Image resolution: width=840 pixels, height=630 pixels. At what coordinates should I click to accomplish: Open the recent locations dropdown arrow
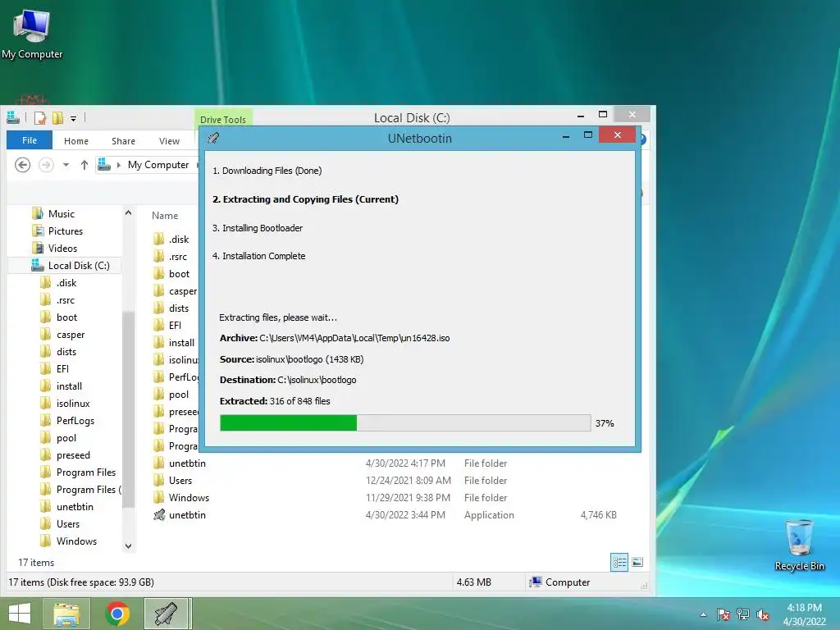pos(66,165)
